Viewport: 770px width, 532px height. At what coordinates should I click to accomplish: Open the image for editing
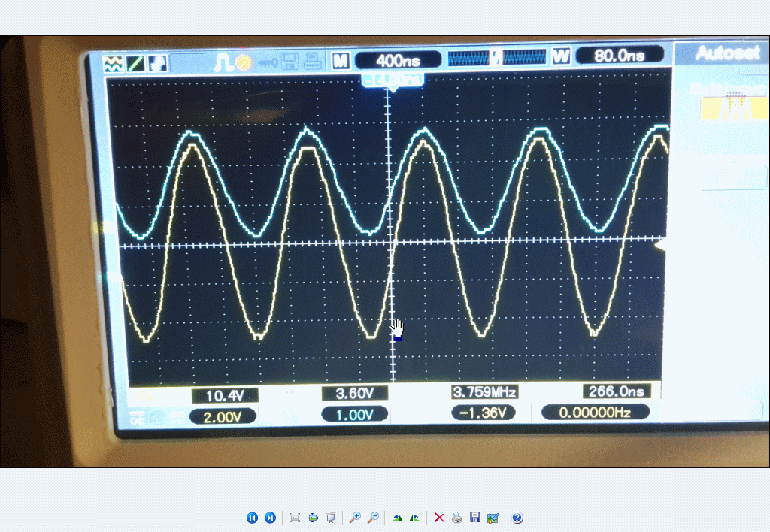493,518
